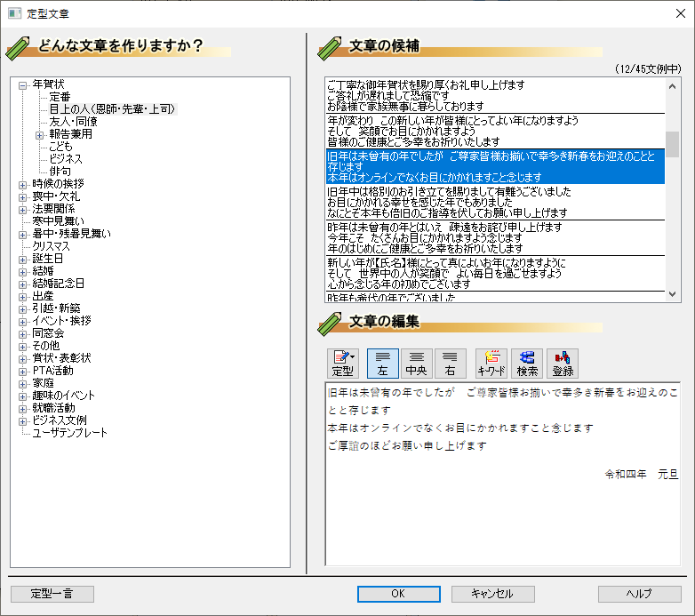Select イベント・挨拶 category
Image resolution: width=695 pixels, height=616 pixels.
coord(61,320)
